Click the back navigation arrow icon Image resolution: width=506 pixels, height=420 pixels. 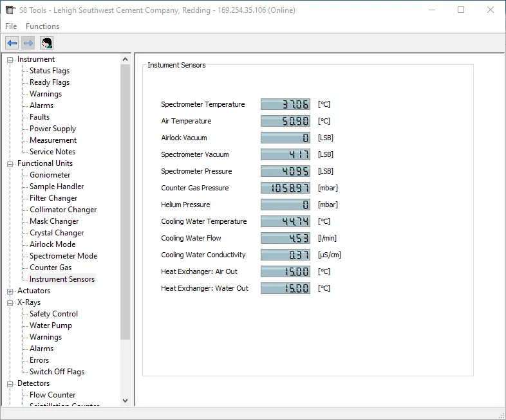point(12,43)
